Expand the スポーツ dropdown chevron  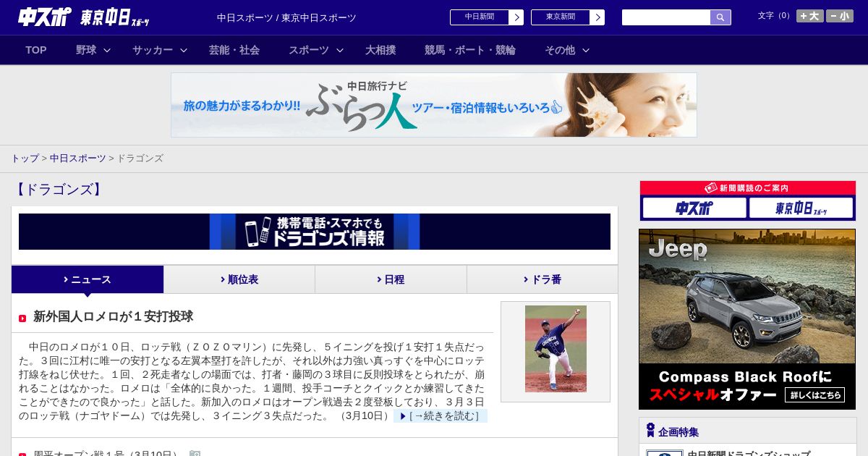click(x=340, y=50)
